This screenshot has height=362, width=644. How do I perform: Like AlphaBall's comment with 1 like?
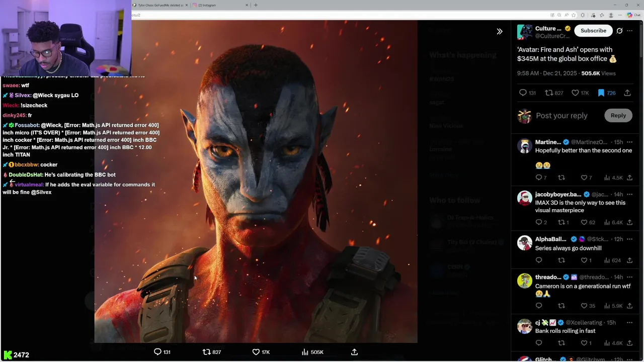(x=586, y=260)
